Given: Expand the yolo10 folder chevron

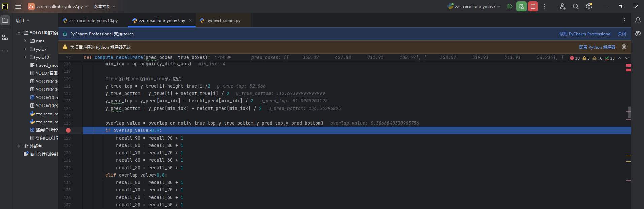Looking at the screenshot, I should tap(25, 57).
